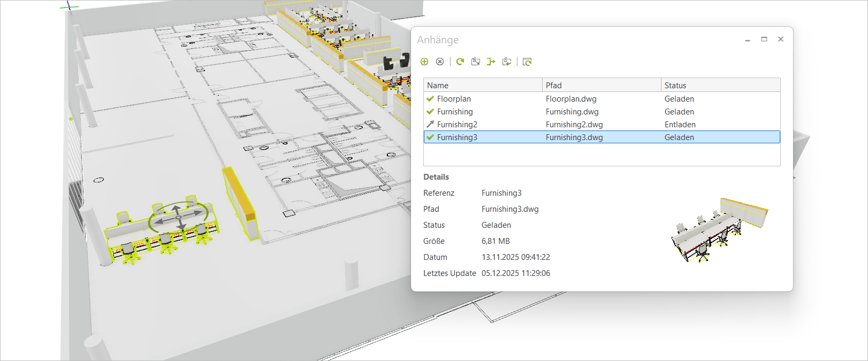This screenshot has height=361, width=868.
Task: Click the Pfad value Furnishing3.dwg in Details
Action: pos(510,209)
